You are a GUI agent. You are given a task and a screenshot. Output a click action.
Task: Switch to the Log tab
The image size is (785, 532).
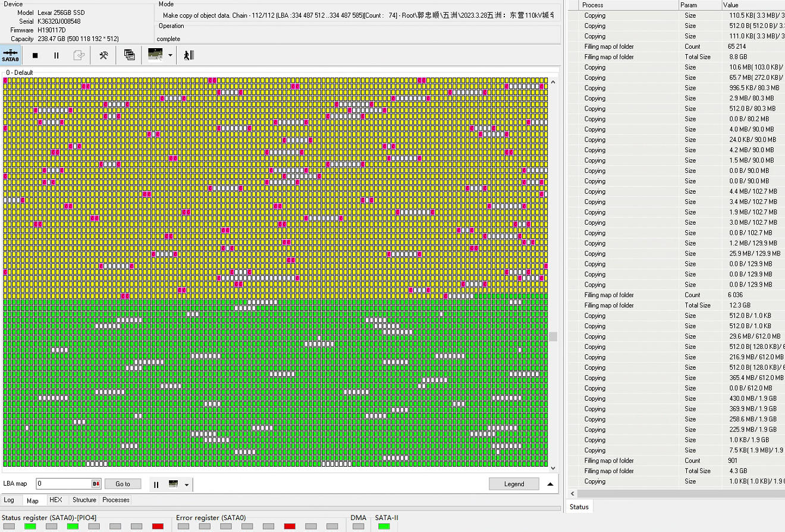point(9,500)
